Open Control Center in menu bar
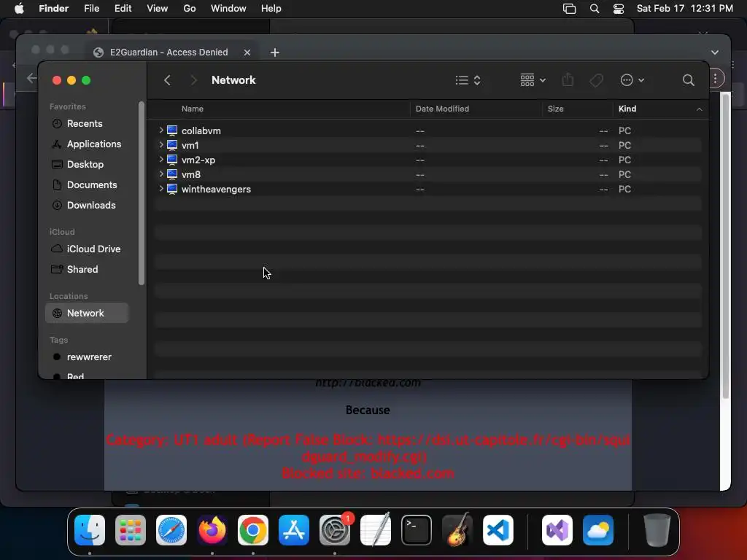Image resolution: width=747 pixels, height=560 pixels. click(619, 9)
